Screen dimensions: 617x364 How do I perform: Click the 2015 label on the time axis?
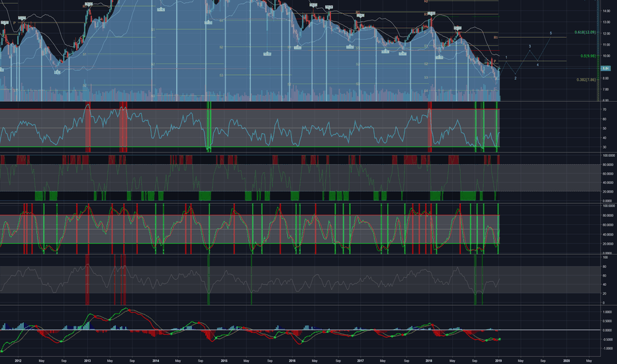pos(224,361)
